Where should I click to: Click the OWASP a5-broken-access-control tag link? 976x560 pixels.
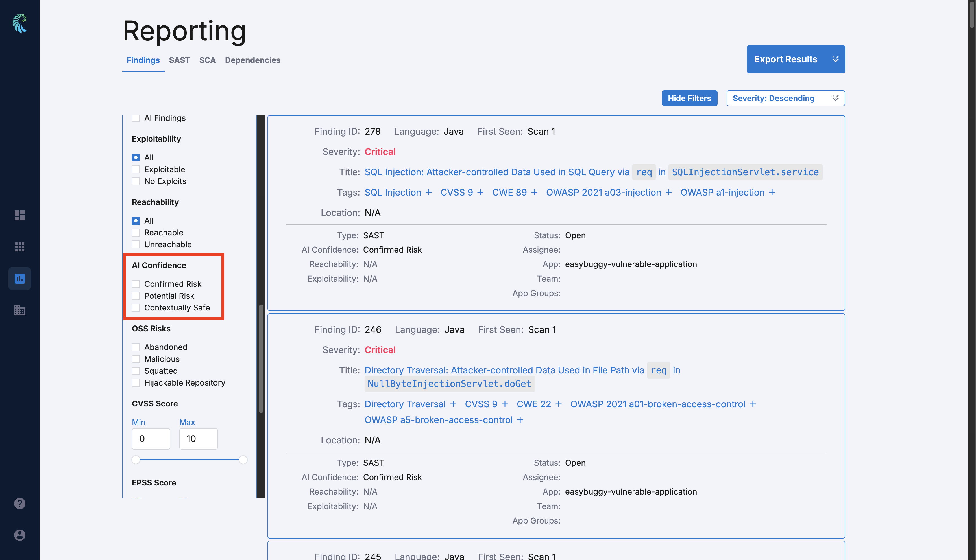pos(439,420)
